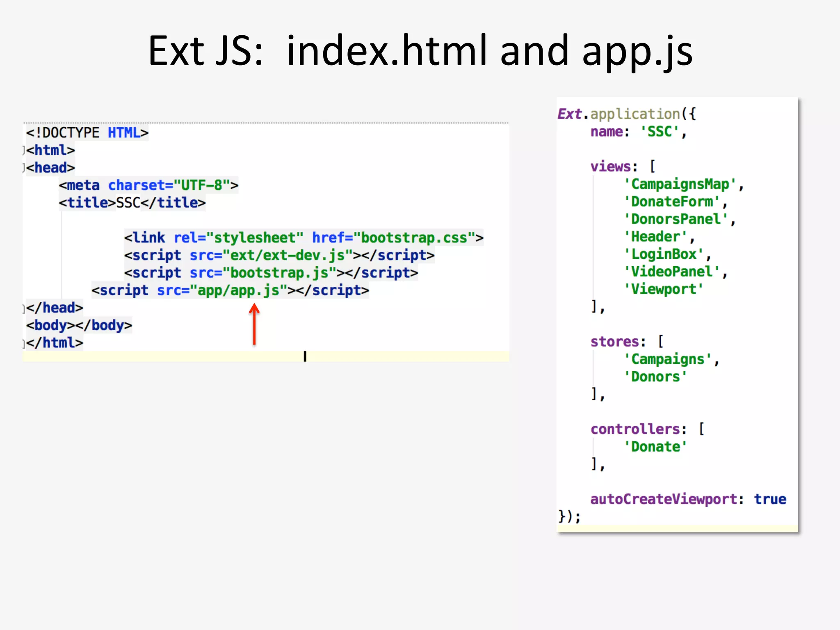Click the 'DonorsPanel' view entry
This screenshot has width=840, height=630.
coord(680,219)
